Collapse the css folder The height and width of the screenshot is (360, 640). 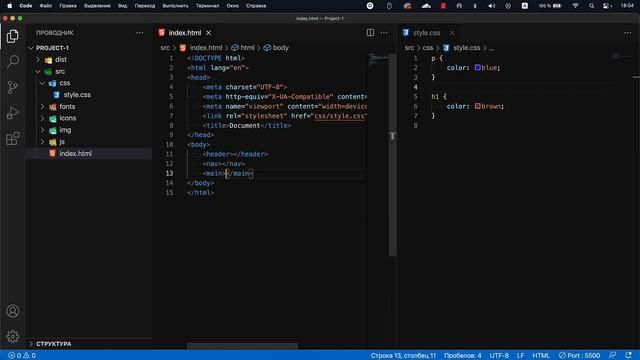point(64,83)
